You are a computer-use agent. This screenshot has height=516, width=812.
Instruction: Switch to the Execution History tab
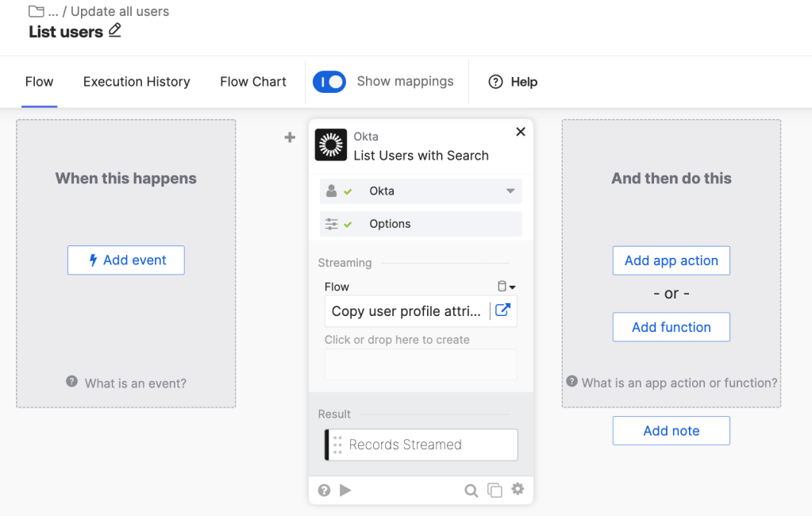point(136,81)
